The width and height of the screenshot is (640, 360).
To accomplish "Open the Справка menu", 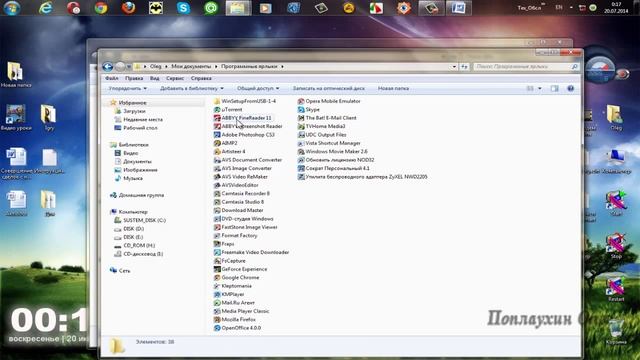I will point(201,78).
